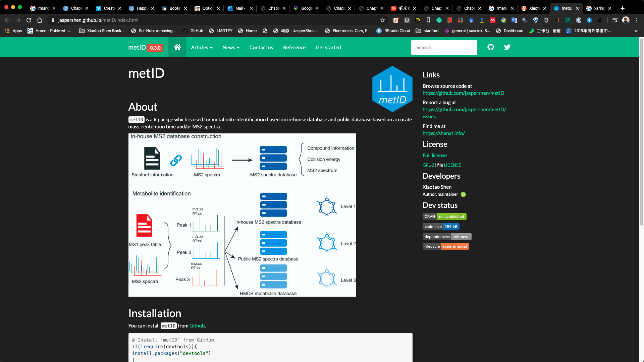The width and height of the screenshot is (644, 362).
Task: Open the Full license link
Action: 434,155
